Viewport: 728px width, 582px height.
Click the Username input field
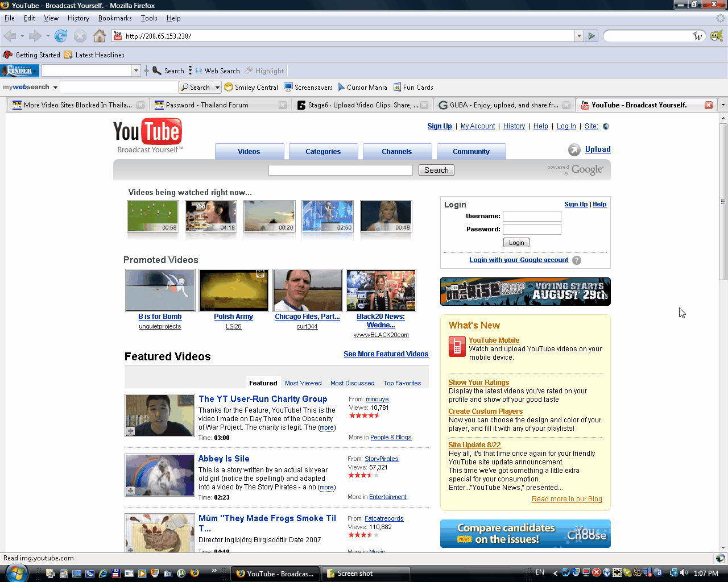point(532,217)
